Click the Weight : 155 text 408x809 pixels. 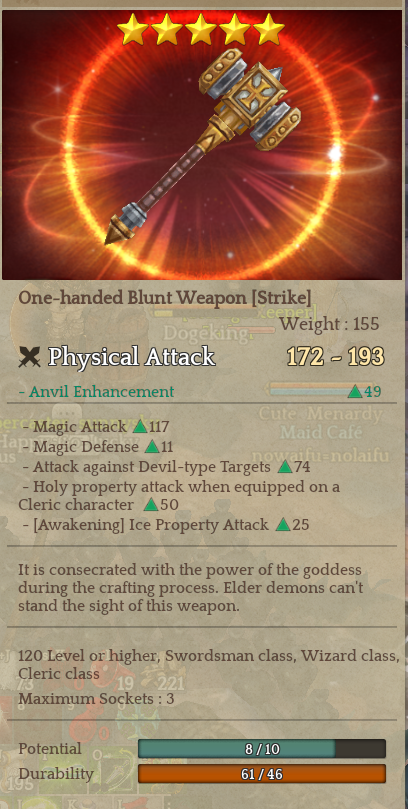pos(329,324)
